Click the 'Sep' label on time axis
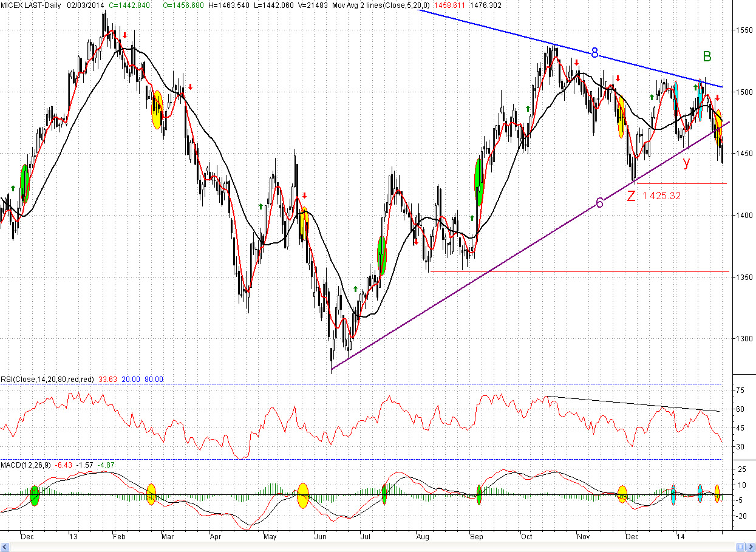 tap(476, 537)
